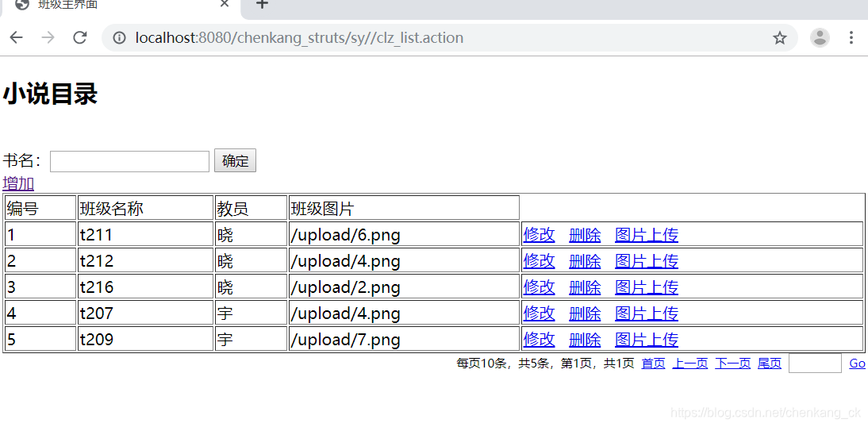Click the 小说目录 heading
The height and width of the screenshot is (427, 868).
coord(50,94)
